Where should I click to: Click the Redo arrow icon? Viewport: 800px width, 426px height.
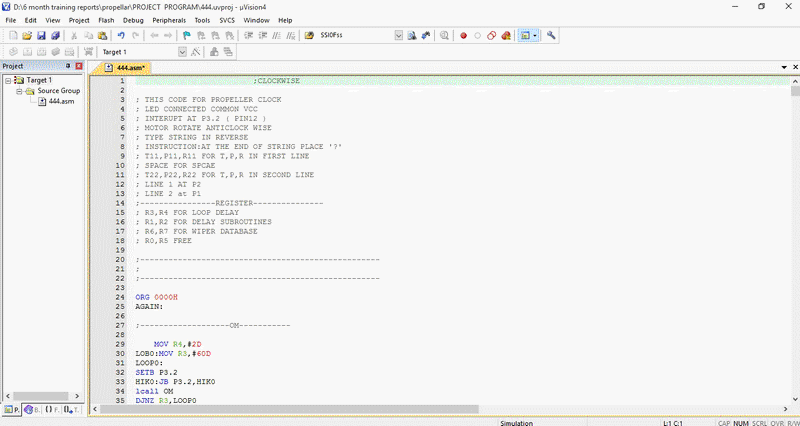click(x=135, y=36)
